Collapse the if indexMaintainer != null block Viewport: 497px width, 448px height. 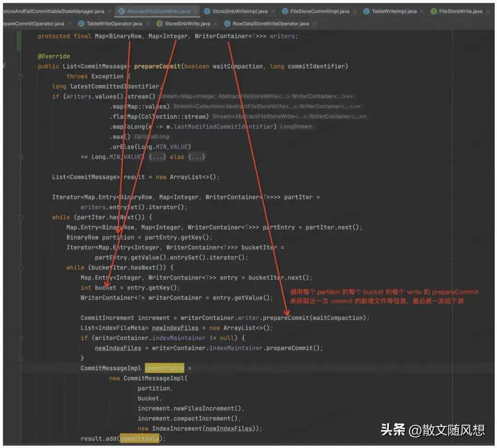21,339
